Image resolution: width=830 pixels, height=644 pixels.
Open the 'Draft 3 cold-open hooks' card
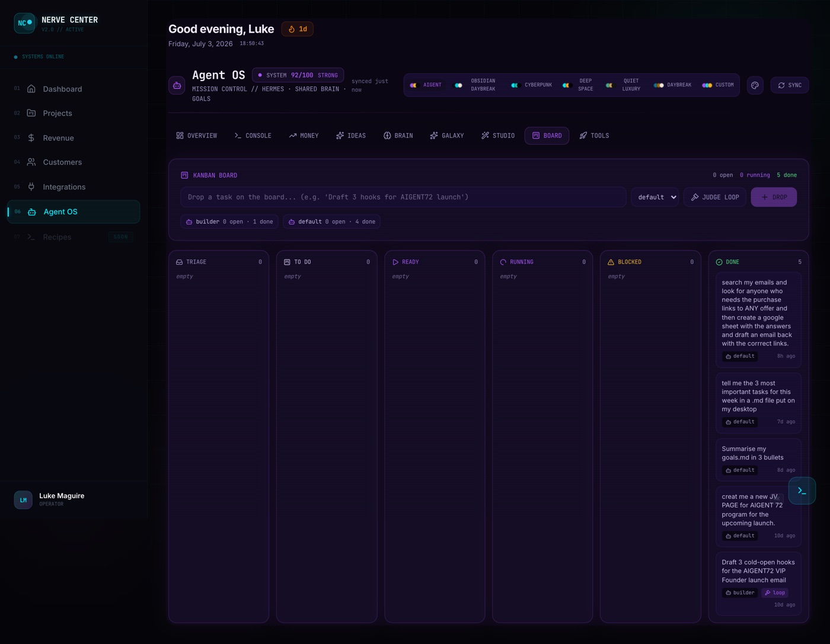(758, 584)
